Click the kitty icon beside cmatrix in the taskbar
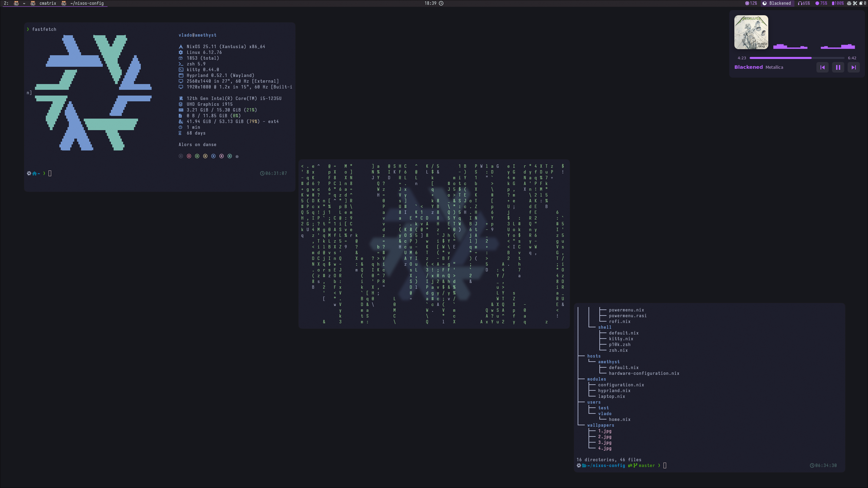The height and width of the screenshot is (488, 868). [x=33, y=3]
